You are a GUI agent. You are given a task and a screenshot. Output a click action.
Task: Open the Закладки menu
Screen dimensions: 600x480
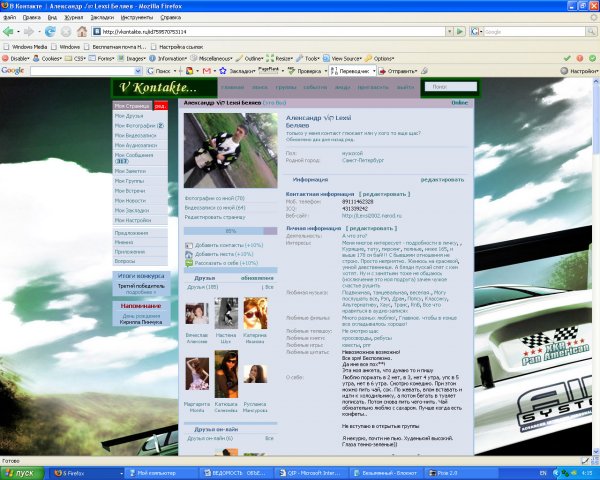(x=102, y=18)
